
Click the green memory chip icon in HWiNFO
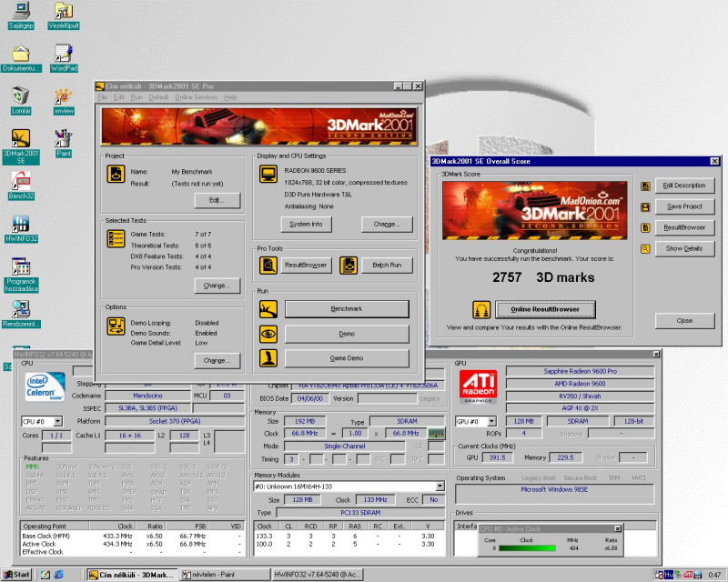coord(436,433)
